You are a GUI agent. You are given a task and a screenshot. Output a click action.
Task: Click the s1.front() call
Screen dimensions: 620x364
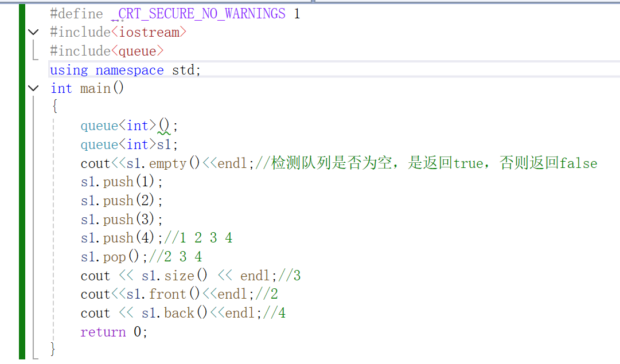(x=163, y=294)
